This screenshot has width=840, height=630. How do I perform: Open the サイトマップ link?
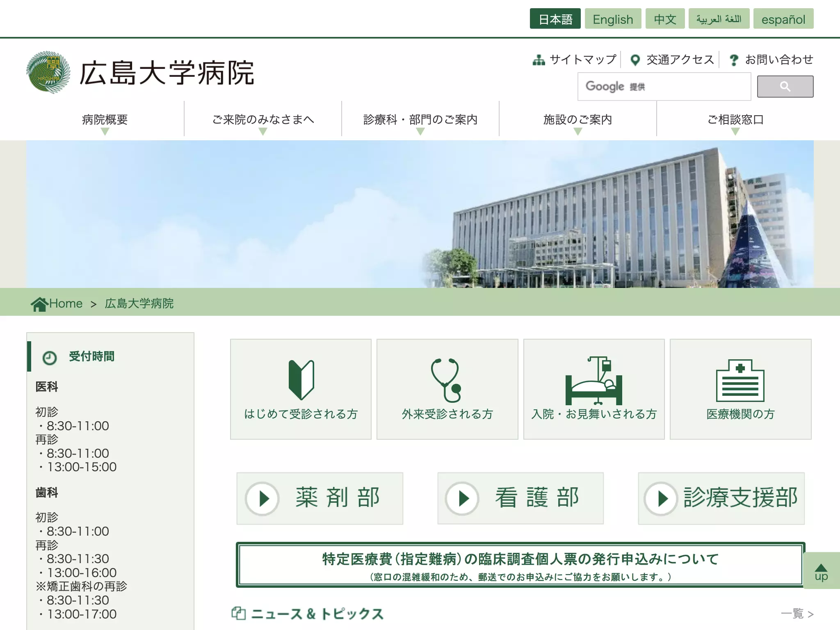pyautogui.click(x=583, y=60)
